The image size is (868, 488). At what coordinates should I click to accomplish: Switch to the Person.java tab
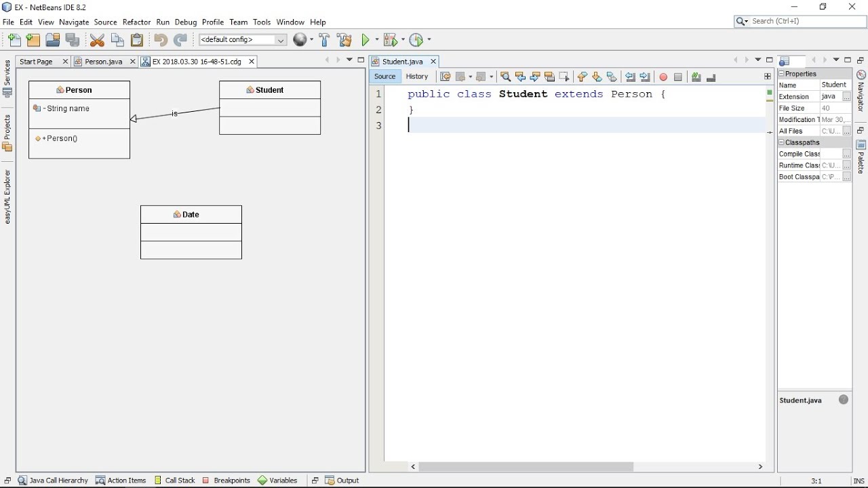click(104, 62)
